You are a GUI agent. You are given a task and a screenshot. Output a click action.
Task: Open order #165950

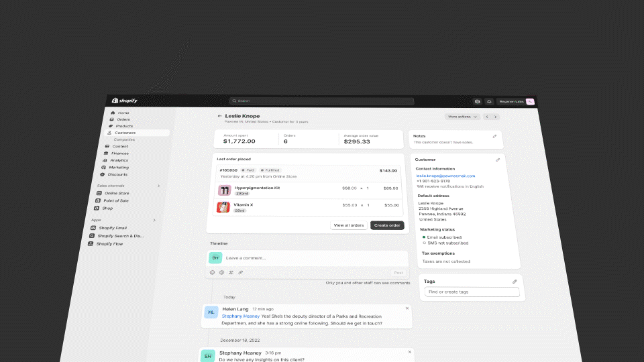(x=228, y=170)
